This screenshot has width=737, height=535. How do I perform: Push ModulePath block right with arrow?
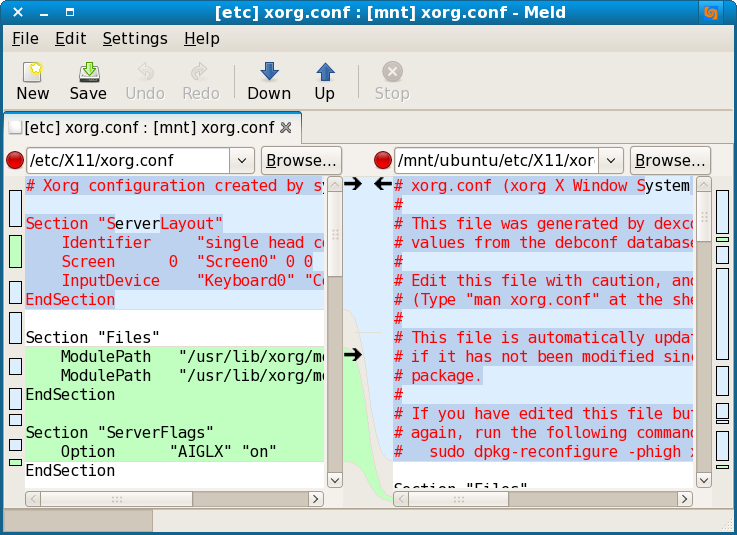353,354
